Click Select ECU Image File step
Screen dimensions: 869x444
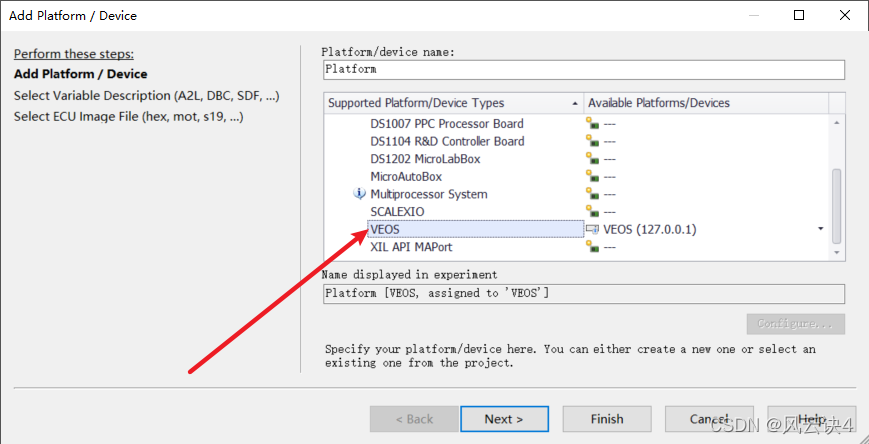129,118
